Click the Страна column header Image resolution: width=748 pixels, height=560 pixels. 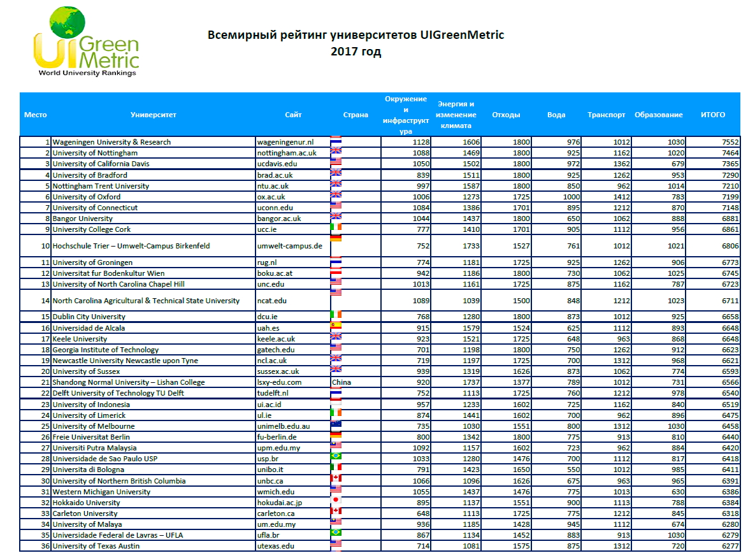[356, 115]
